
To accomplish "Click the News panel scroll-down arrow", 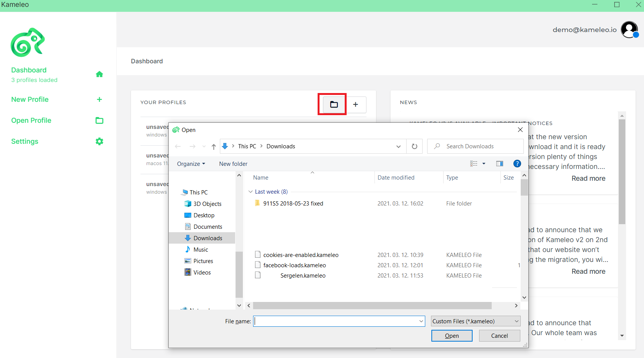I will [x=622, y=336].
